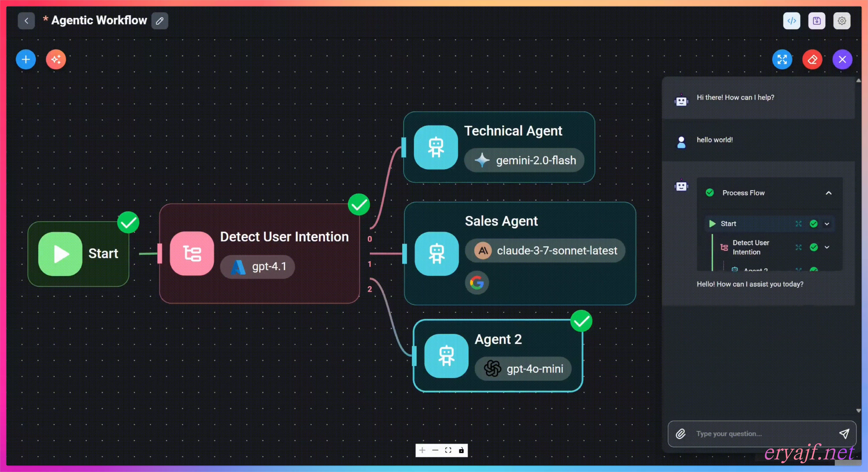This screenshot has height=472, width=868.
Task: Expand the Start step details chevron
Action: [x=827, y=224]
